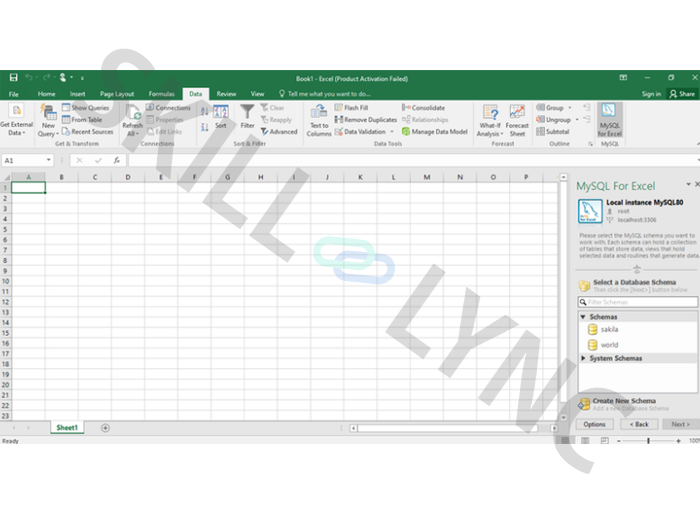Open Connections in ribbon

tap(168, 108)
